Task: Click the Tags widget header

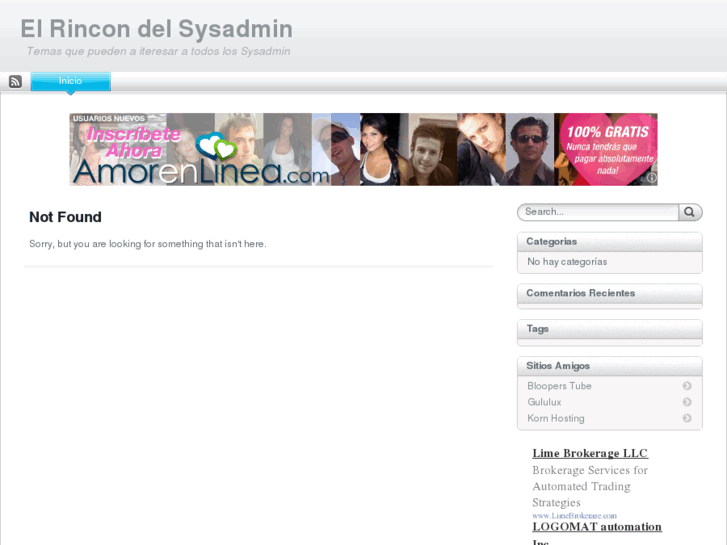Action: [x=610, y=329]
